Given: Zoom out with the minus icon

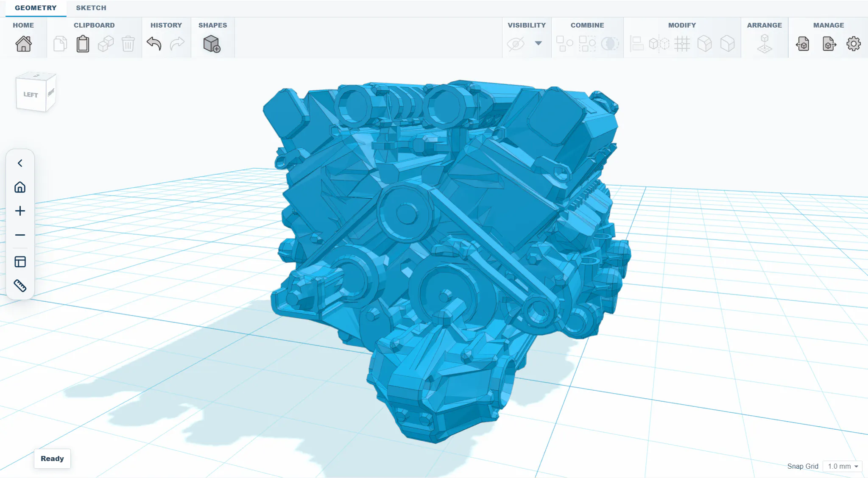Looking at the screenshot, I should click(x=20, y=235).
